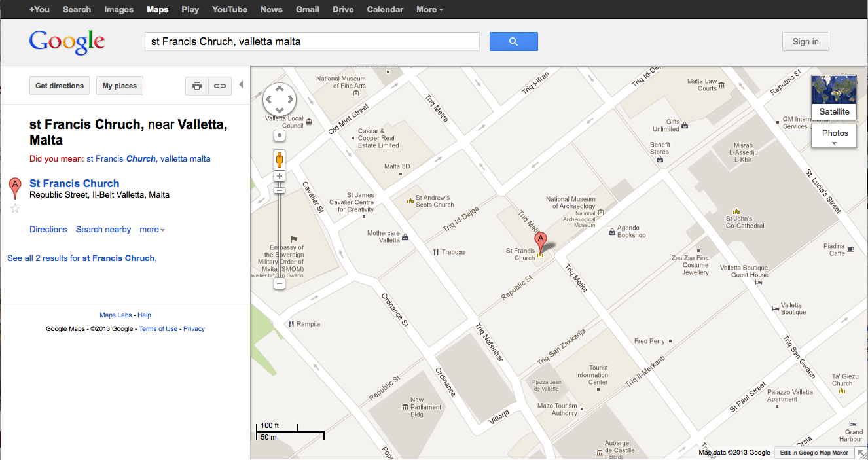Open Gmail from the top bar

click(x=308, y=9)
